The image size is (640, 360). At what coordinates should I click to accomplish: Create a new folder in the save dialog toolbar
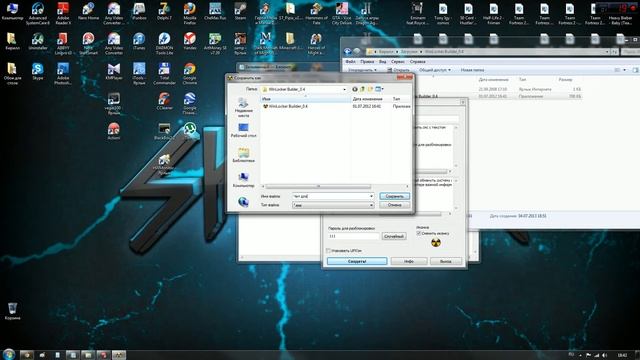[370, 89]
